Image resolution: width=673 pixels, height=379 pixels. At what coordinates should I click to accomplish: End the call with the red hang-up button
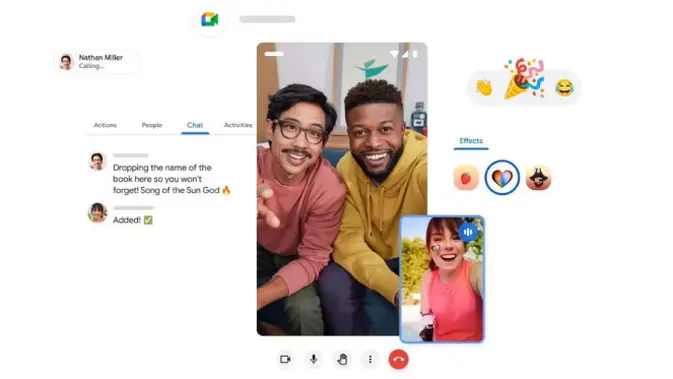coord(398,360)
